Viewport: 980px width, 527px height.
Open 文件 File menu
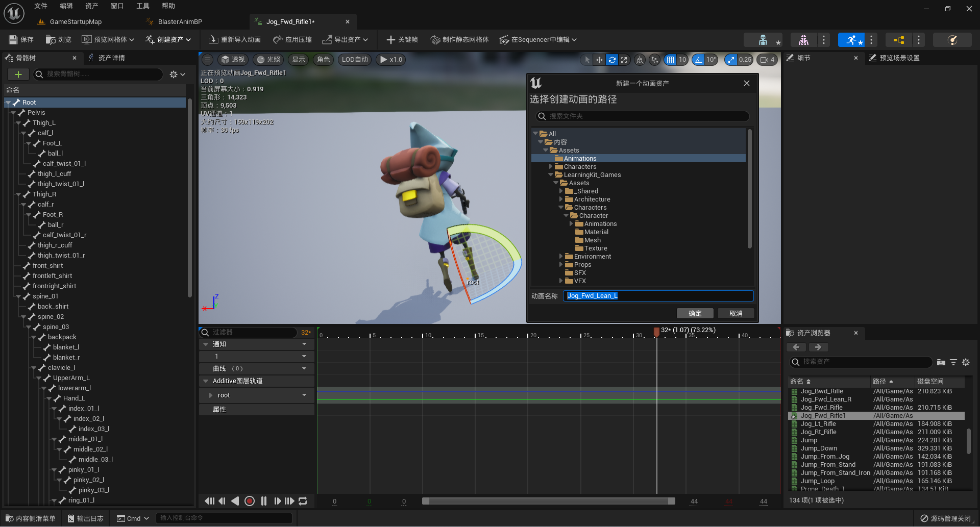(41, 6)
